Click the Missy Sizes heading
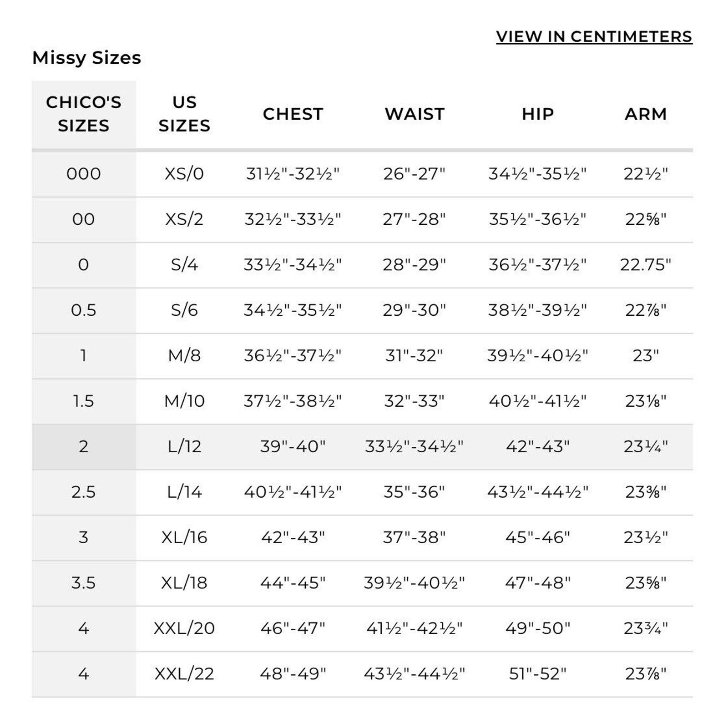This screenshot has height=728, width=728. [x=87, y=58]
